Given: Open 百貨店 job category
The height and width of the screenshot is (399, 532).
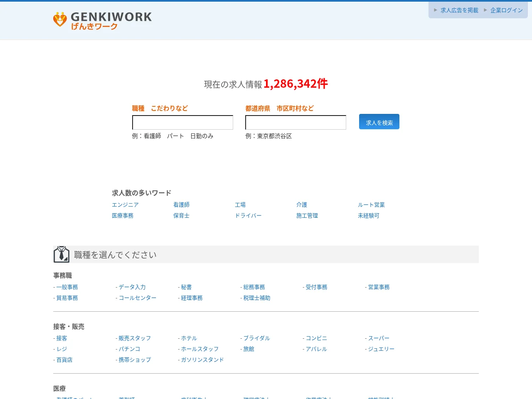Looking at the screenshot, I should (64, 360).
